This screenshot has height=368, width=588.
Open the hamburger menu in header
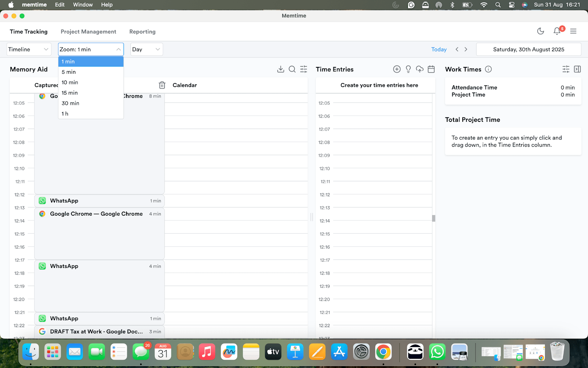click(573, 31)
